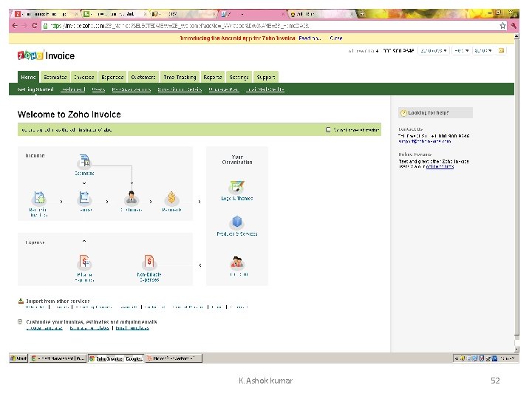The height and width of the screenshot is (399, 532).
Task: Click the help question mark icon
Action: pyautogui.click(x=403, y=113)
